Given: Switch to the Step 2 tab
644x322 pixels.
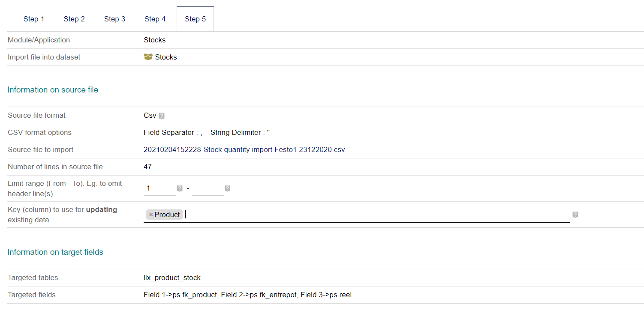Looking at the screenshot, I should pos(74,19).
